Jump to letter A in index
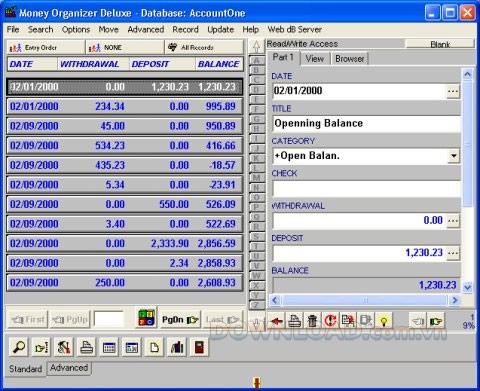 pyautogui.click(x=256, y=60)
